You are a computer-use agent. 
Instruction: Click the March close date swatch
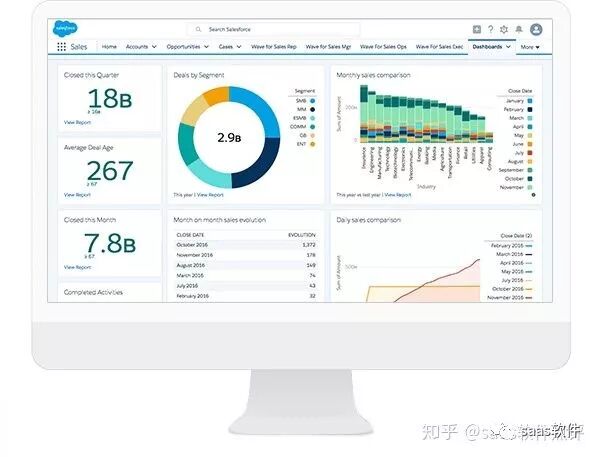(x=530, y=118)
